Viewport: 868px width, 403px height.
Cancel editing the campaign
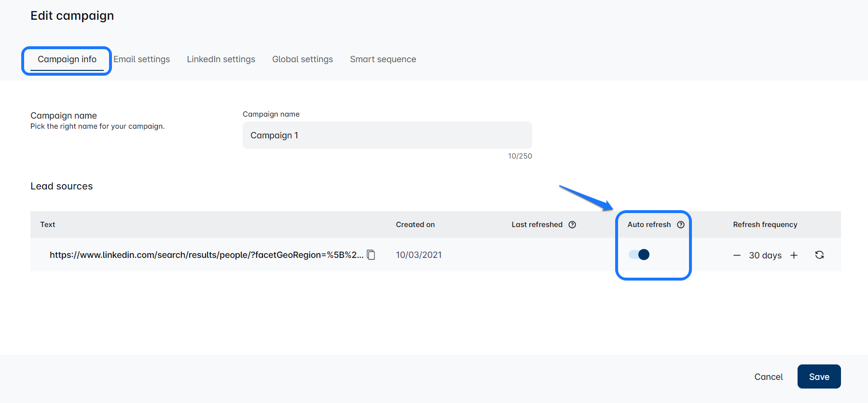[768, 376]
